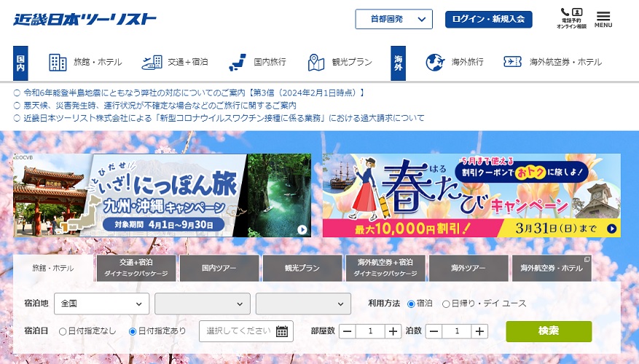Click the blue 海外 section label
The image size is (639, 364).
tap(398, 63)
